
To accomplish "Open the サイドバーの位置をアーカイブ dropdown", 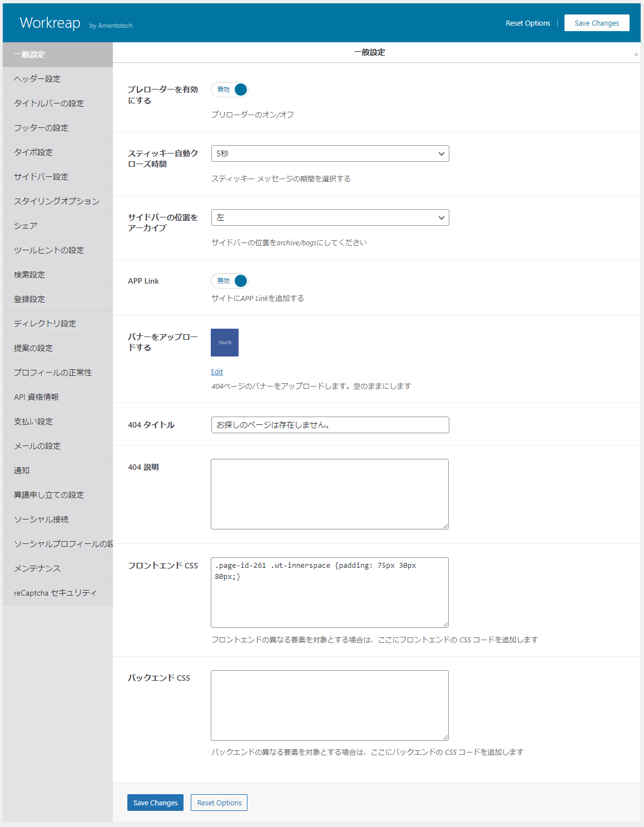I will 330,217.
